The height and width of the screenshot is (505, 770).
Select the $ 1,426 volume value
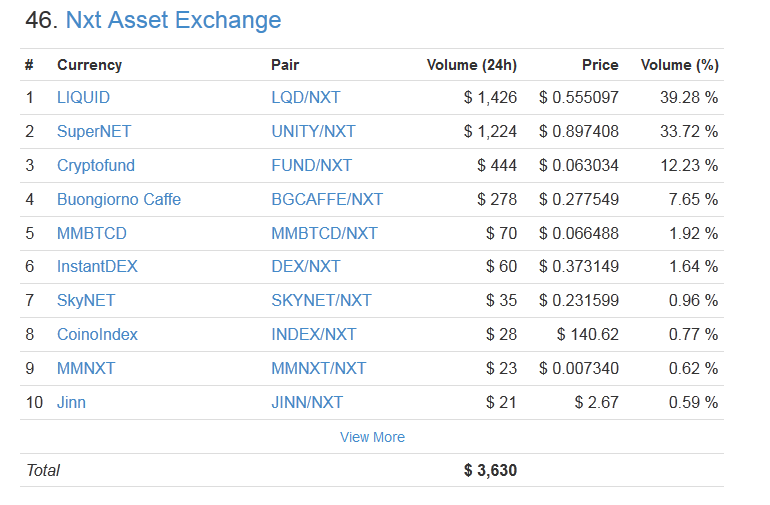(x=490, y=97)
